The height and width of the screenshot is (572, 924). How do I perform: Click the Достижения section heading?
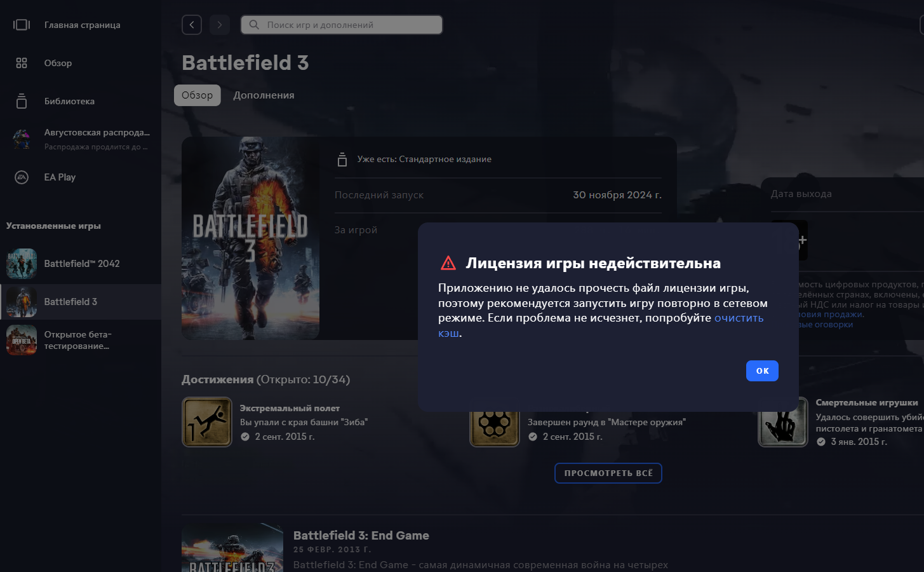coord(217,379)
